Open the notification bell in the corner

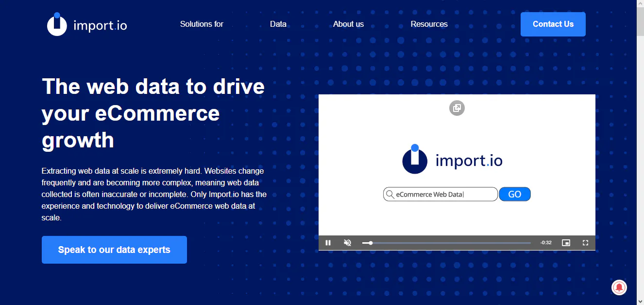tap(619, 287)
